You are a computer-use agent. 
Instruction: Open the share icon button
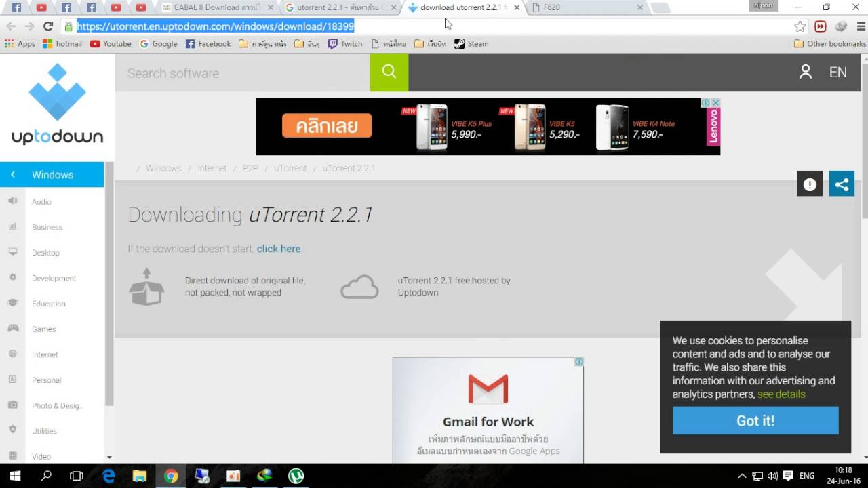pos(842,184)
